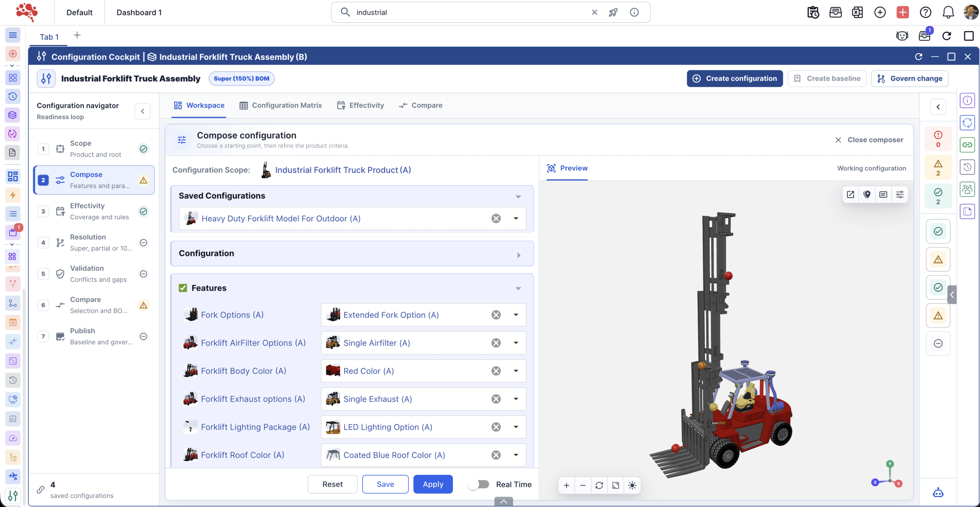The width and height of the screenshot is (980, 507).
Task: Zoom in the 3D preview with plus icon
Action: click(x=567, y=485)
